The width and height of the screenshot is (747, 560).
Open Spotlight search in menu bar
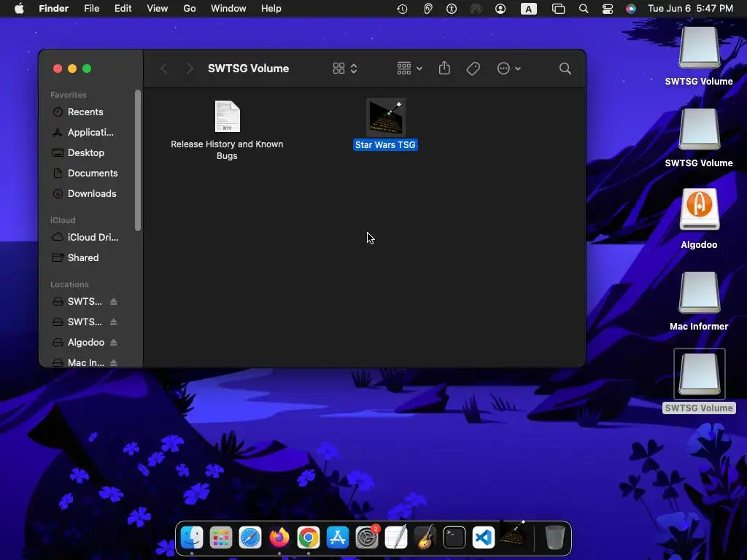583,9
